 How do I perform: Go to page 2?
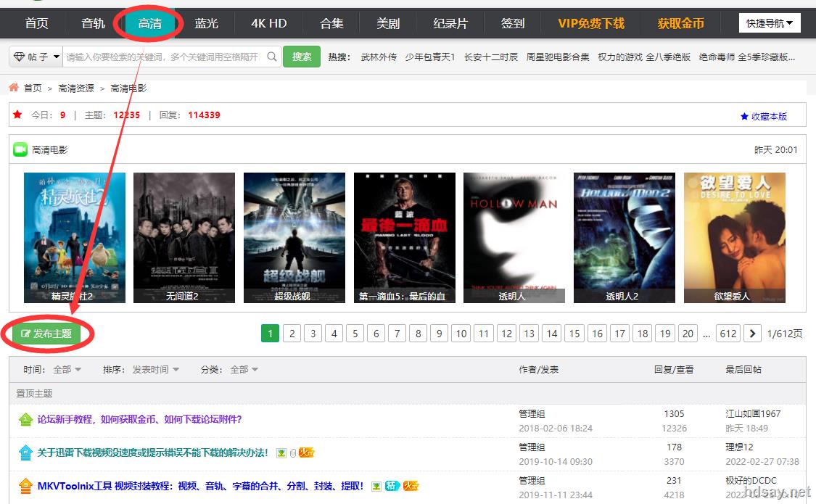(x=292, y=334)
